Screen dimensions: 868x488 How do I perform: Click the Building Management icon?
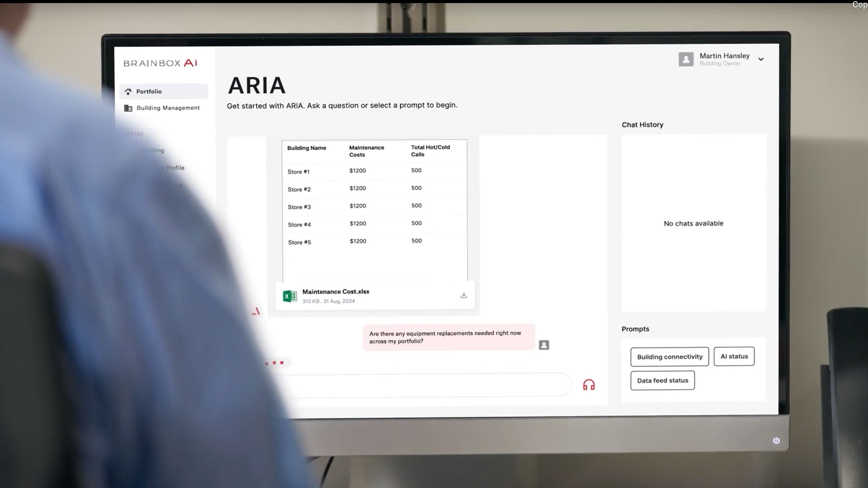click(128, 108)
